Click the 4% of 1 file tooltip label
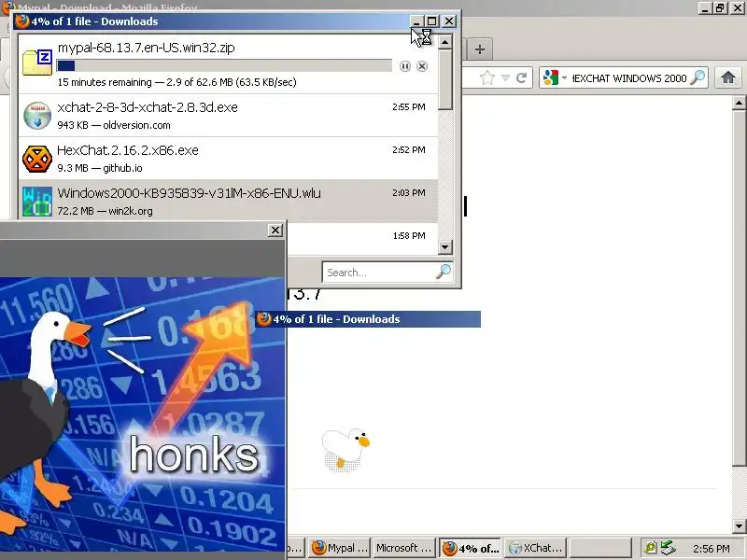The height and width of the screenshot is (560, 747). [x=368, y=319]
